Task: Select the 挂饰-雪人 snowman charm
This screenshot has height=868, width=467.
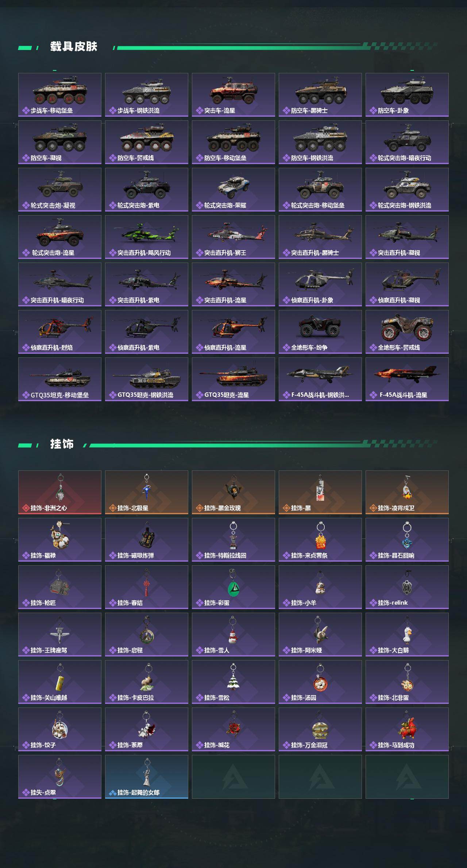Action: (x=233, y=635)
